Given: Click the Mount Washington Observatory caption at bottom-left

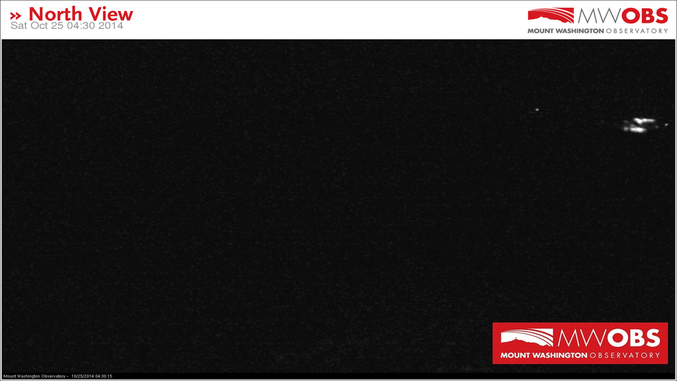Looking at the screenshot, I should click(34, 376).
